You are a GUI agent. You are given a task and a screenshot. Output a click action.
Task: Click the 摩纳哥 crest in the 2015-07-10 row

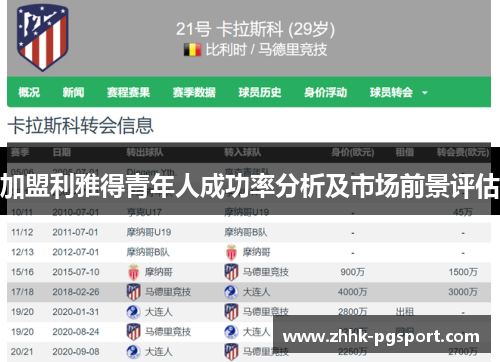133,272
